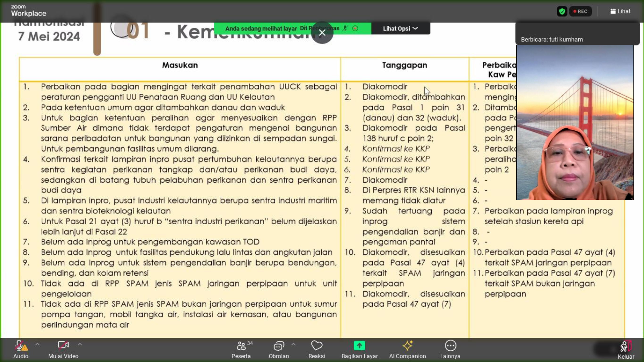This screenshot has height=362, width=644.
Task: Expand the video options caret
Action: (x=80, y=344)
